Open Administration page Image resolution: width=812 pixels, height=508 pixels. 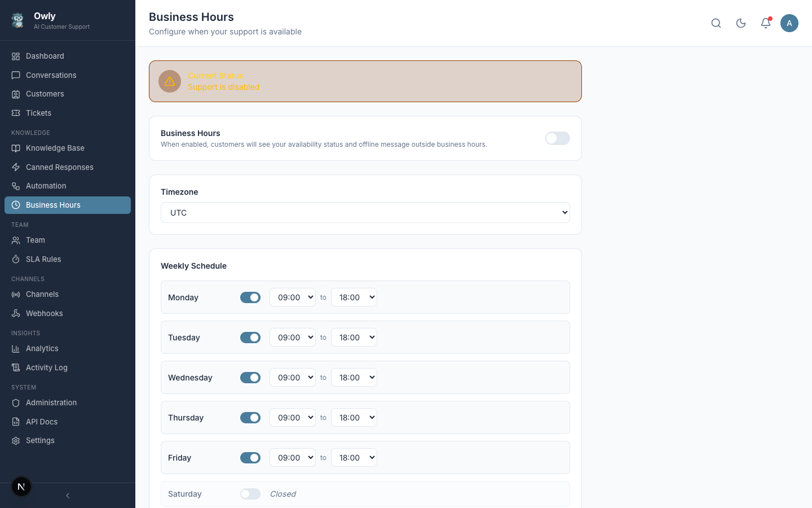[68, 403]
